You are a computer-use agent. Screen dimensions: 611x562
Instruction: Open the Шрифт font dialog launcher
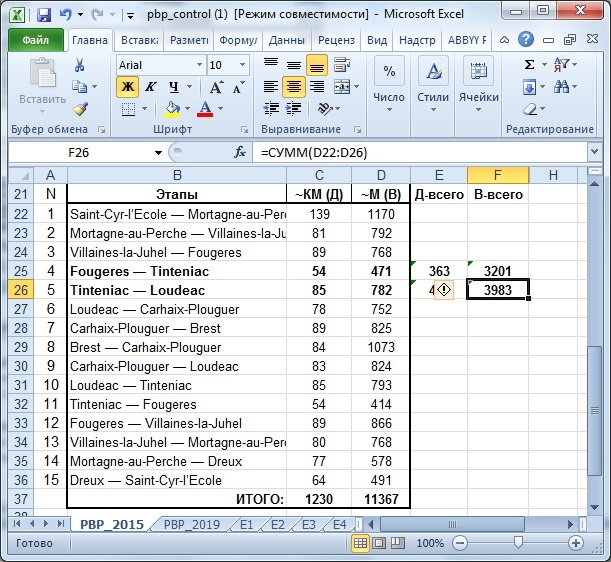244,129
